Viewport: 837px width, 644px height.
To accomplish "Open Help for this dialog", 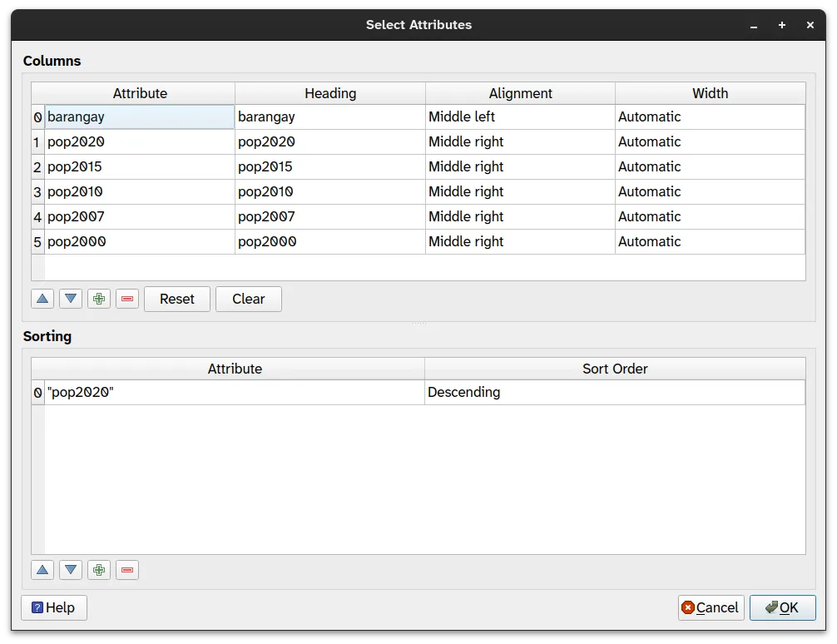I will tap(54, 607).
